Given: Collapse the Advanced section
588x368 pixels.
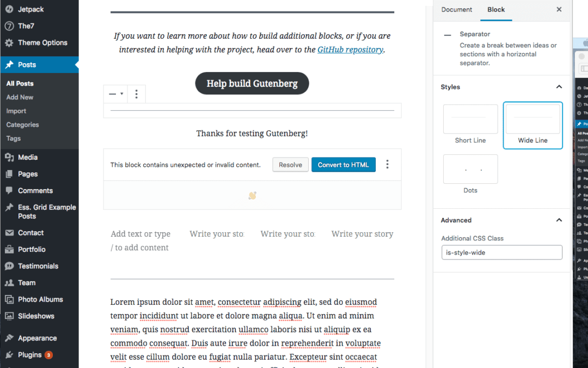Looking at the screenshot, I should 558,220.
